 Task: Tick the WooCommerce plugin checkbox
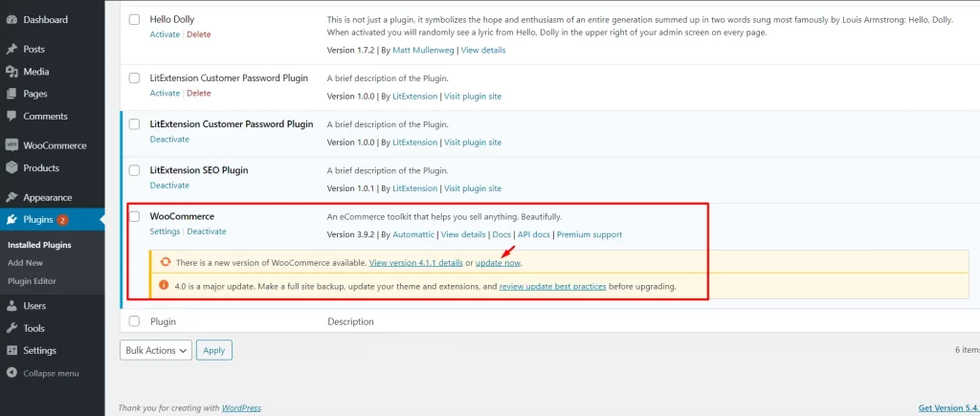(x=134, y=216)
